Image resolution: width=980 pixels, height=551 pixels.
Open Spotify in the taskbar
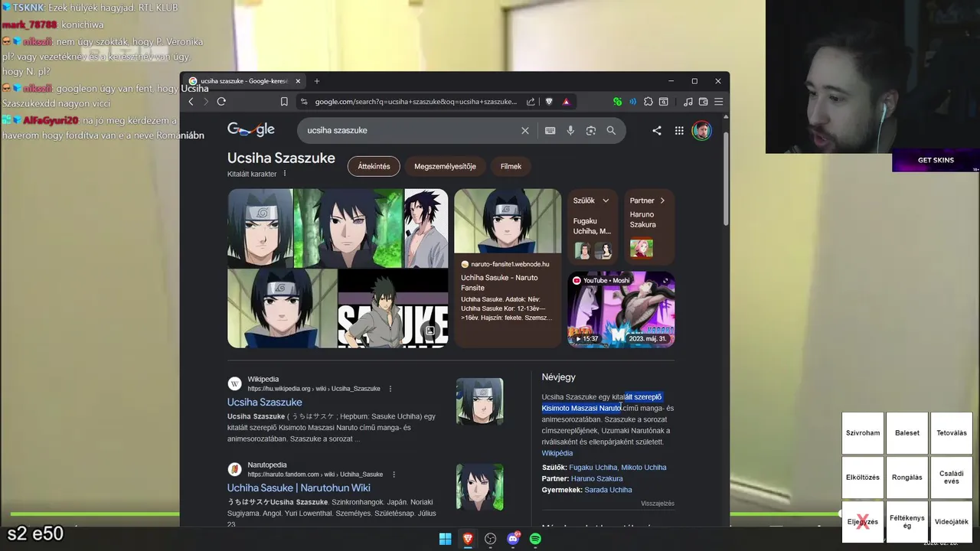pyautogui.click(x=535, y=539)
